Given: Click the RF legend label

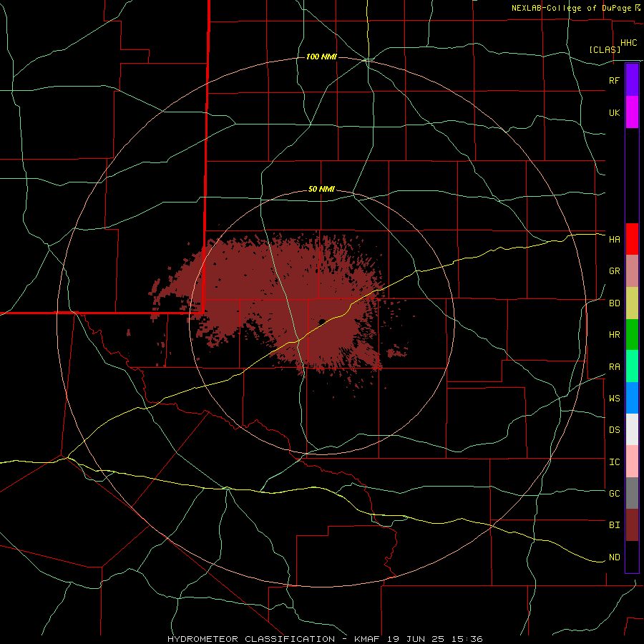Looking at the screenshot, I should point(614,80).
